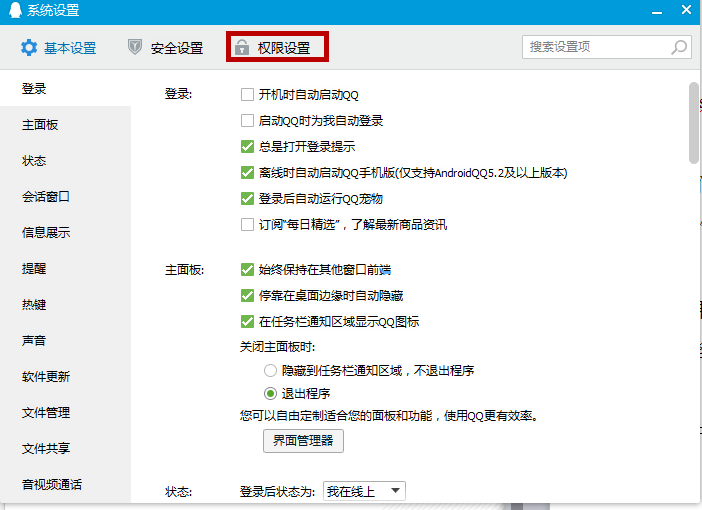
Task: Click the 系统设置 title text
Action: coord(53,10)
